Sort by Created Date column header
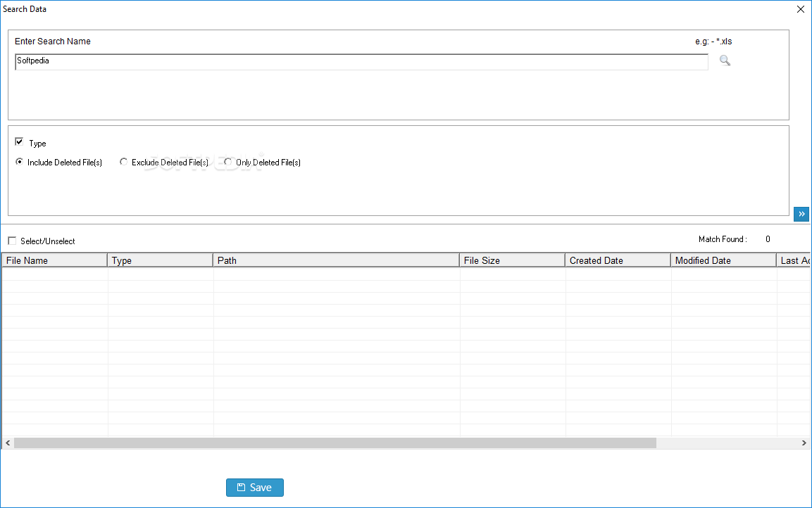This screenshot has height=508, width=812. tap(618, 260)
